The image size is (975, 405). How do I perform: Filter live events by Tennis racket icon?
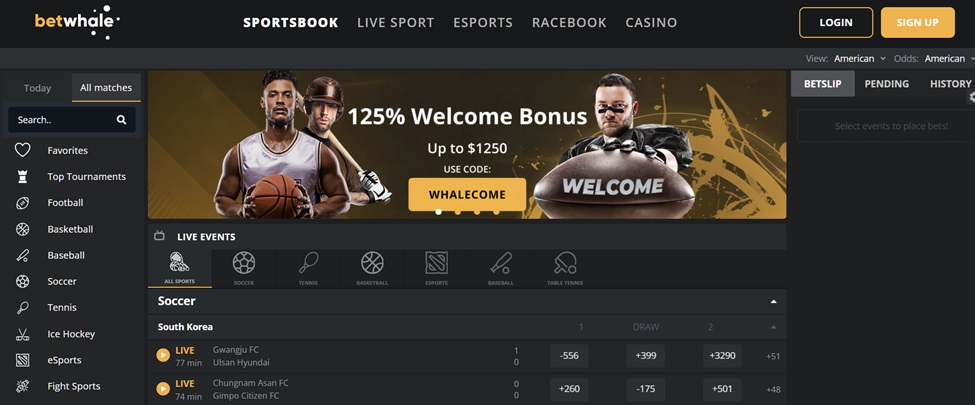coord(308,263)
